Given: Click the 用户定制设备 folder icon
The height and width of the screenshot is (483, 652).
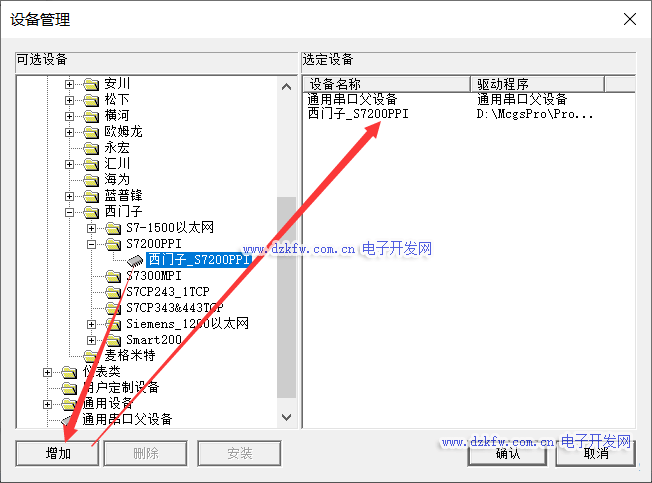Looking at the screenshot, I should click(x=70, y=388).
